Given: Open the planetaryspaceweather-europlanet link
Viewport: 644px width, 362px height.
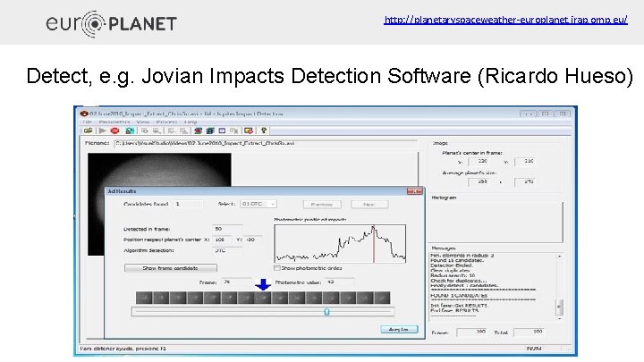Looking at the screenshot, I should (505, 20).
